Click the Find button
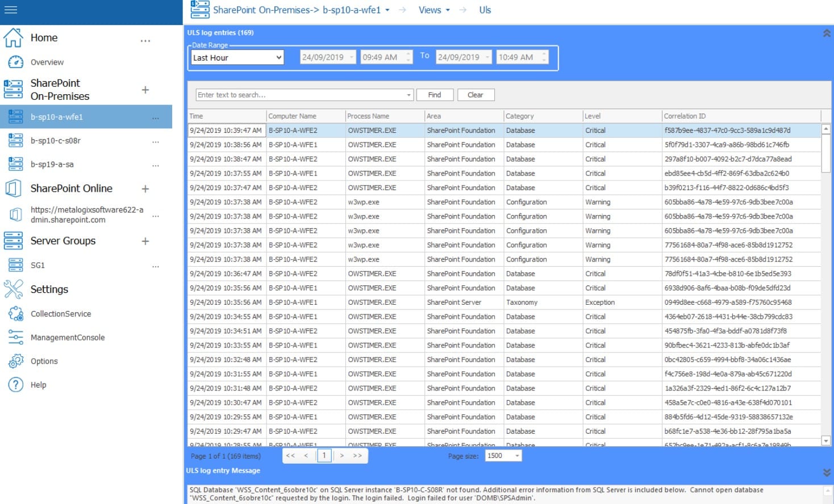Viewport: 834px width, 504px height. coord(434,94)
